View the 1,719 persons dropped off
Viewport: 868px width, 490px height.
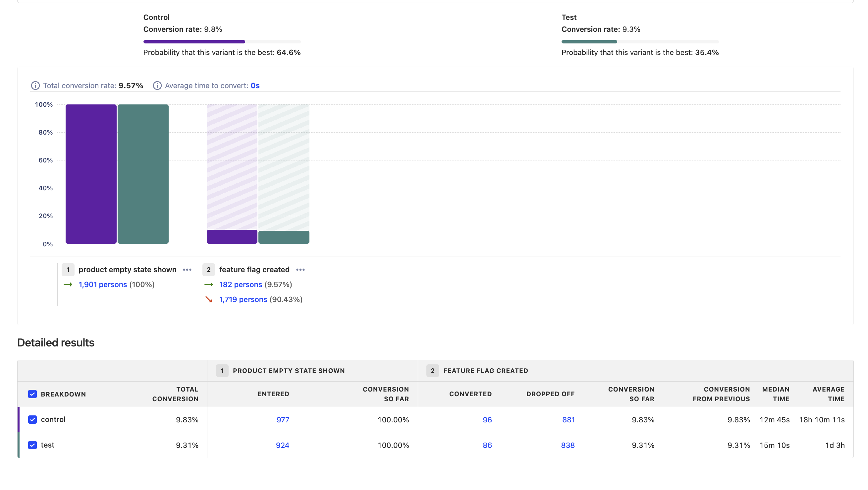(x=243, y=299)
